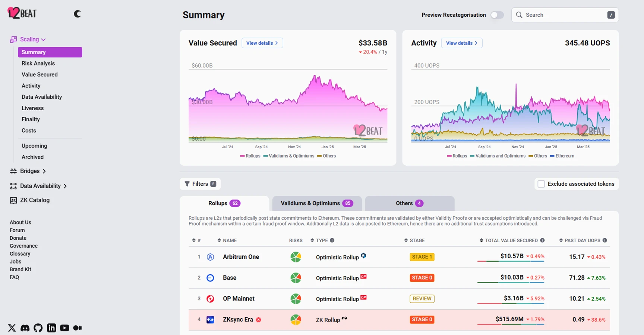The width and height of the screenshot is (644, 335).
Task: Sort by PAST DAY UOPS column
Action: coord(580,240)
